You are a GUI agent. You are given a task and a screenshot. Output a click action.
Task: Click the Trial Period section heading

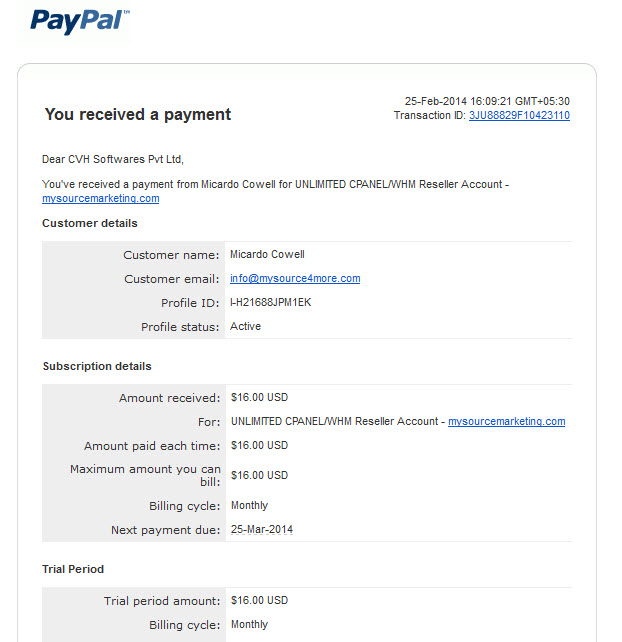[x=73, y=569]
